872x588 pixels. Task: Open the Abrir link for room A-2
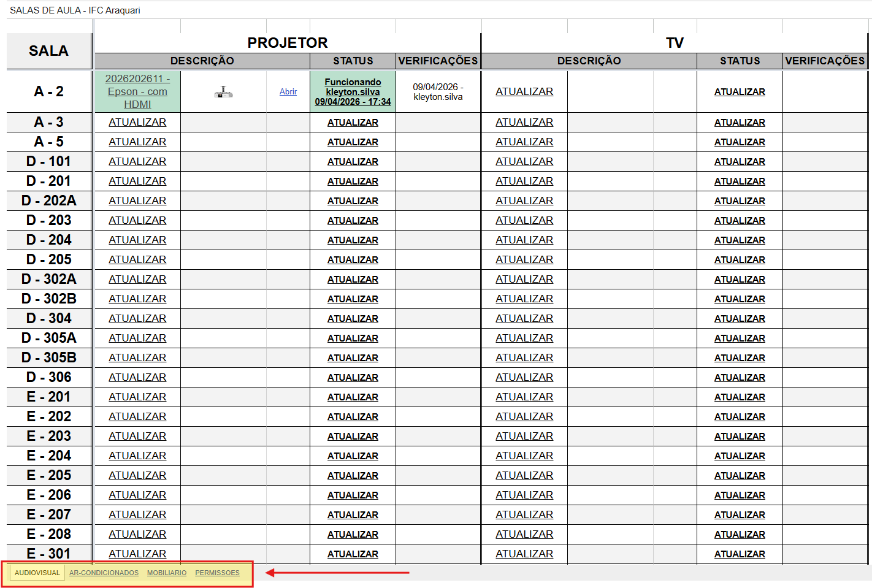(x=288, y=92)
